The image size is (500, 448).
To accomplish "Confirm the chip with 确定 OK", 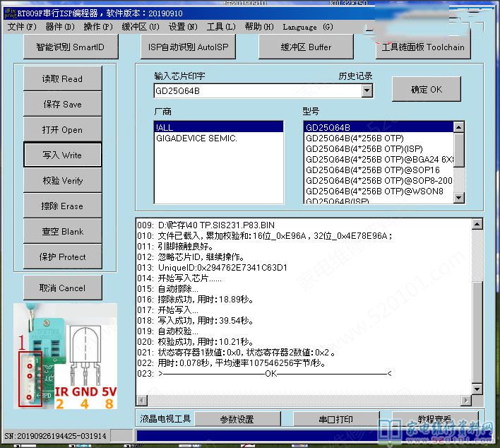I will [x=427, y=90].
